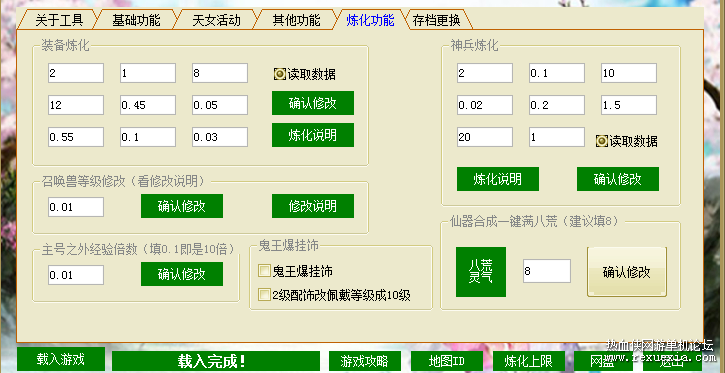Click 确认修改 in the 装备炼化 group

(313, 103)
